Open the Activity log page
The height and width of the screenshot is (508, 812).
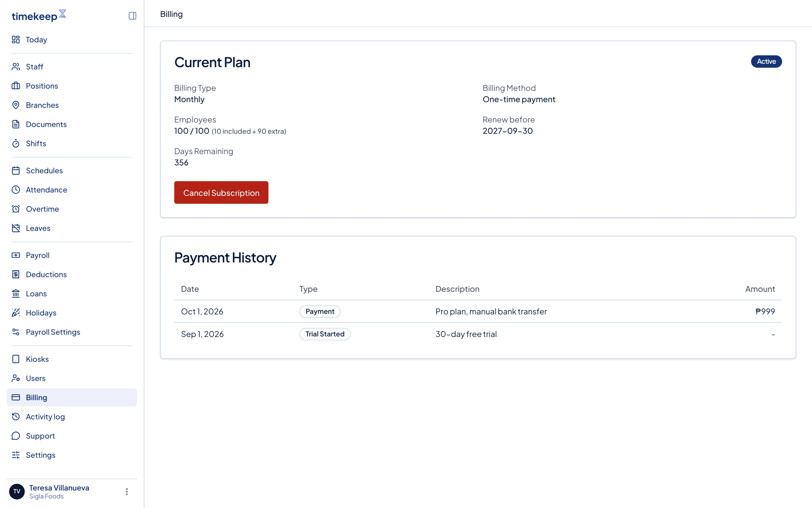click(72, 417)
